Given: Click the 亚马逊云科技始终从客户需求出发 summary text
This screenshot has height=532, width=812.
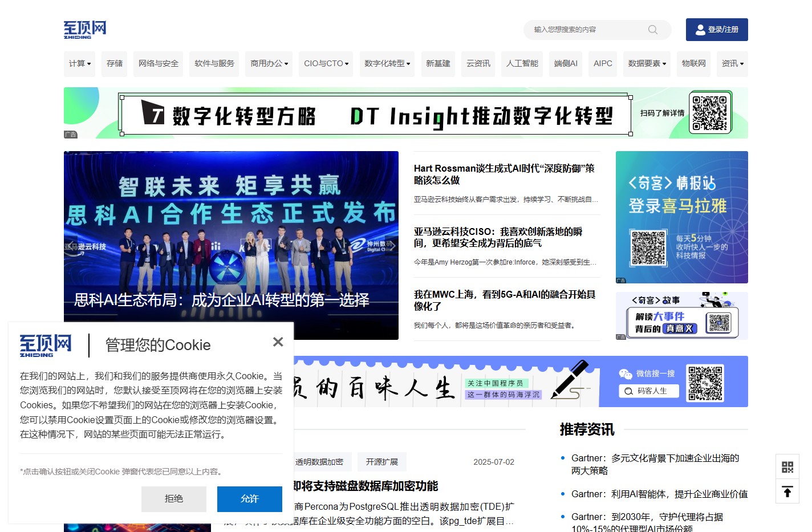Looking at the screenshot, I should (506, 200).
